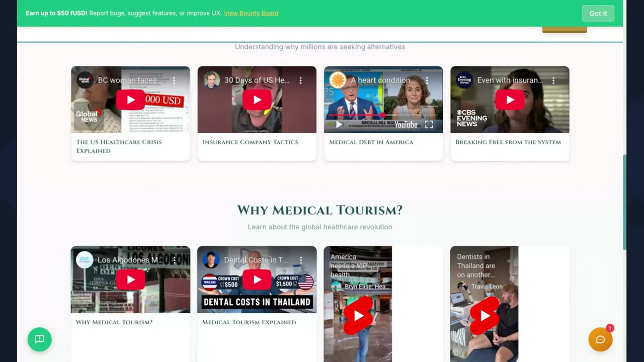
Task: Click the Why Medical Tourism? section heading
Action: [x=320, y=210]
